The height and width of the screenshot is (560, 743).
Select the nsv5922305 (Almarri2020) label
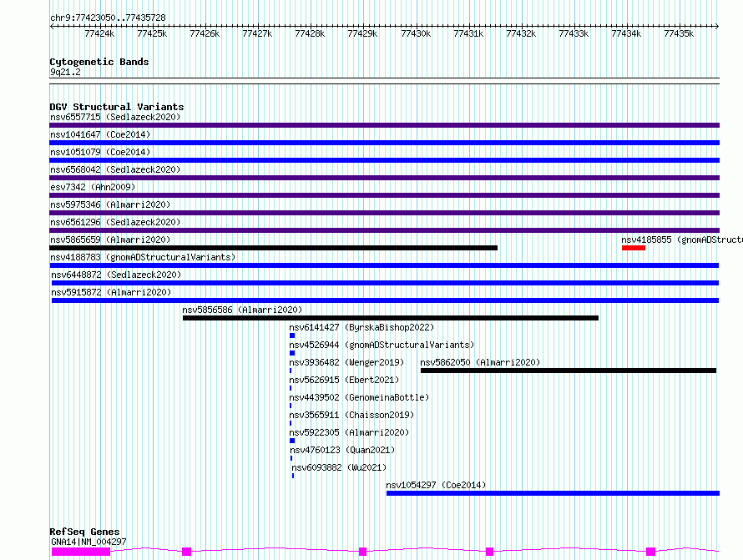pyautogui.click(x=349, y=432)
